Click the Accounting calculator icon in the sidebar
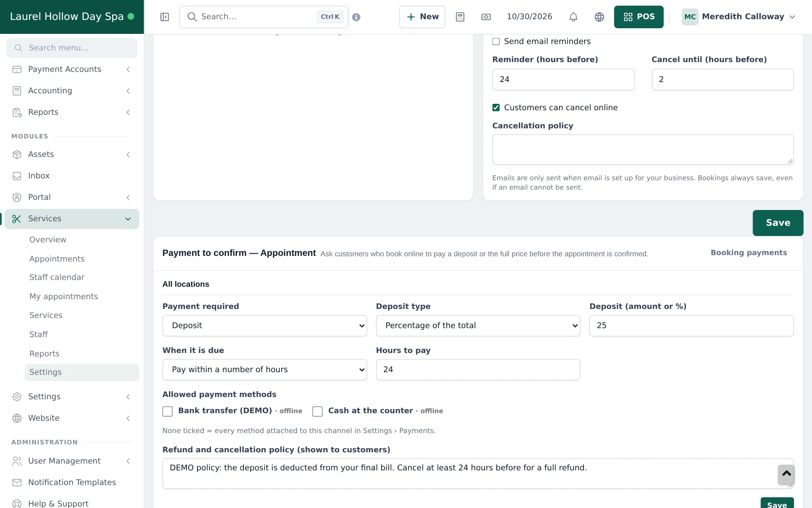The height and width of the screenshot is (508, 812). coord(17,91)
